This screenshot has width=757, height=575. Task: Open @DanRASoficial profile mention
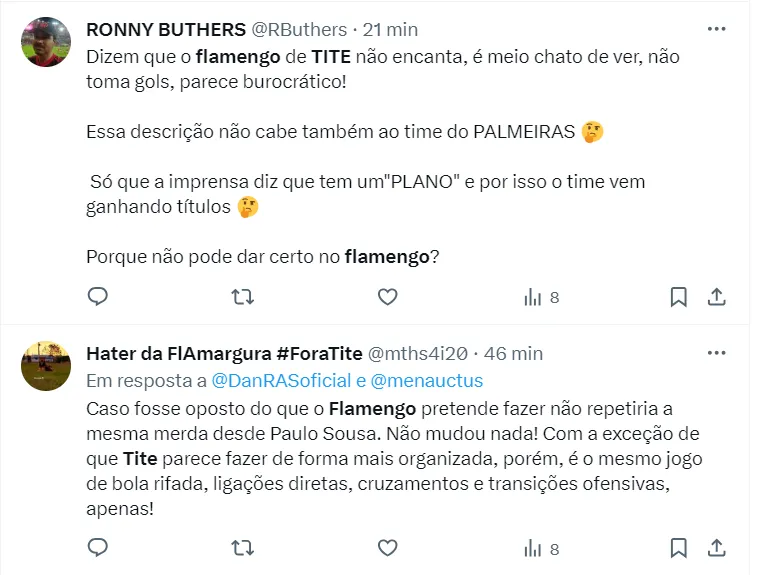point(280,380)
